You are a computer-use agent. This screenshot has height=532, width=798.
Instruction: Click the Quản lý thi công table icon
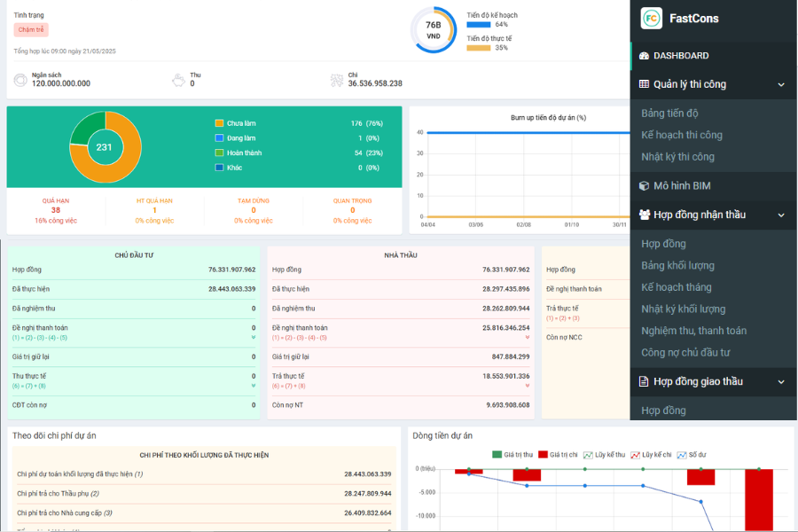click(x=644, y=84)
